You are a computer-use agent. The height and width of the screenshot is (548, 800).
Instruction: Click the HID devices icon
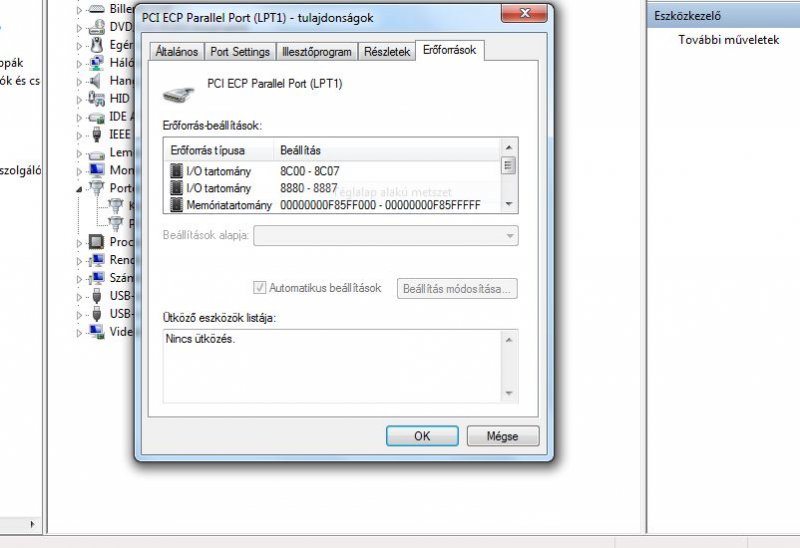[x=96, y=98]
